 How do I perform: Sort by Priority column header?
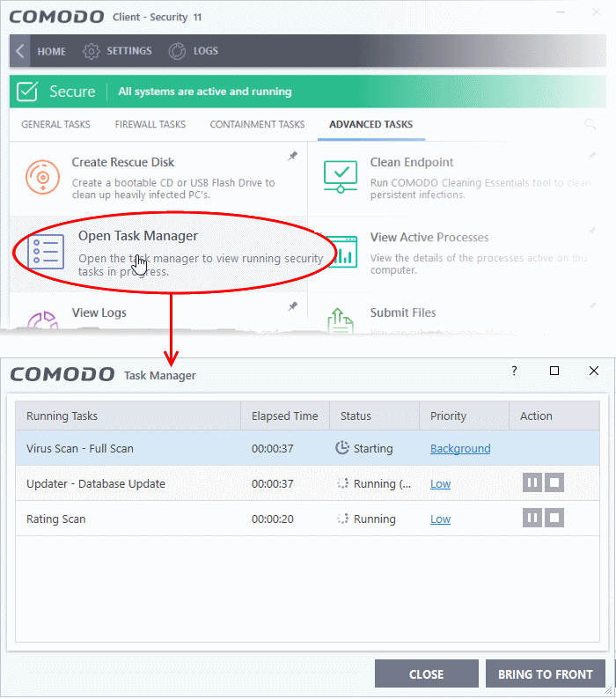pos(464,416)
